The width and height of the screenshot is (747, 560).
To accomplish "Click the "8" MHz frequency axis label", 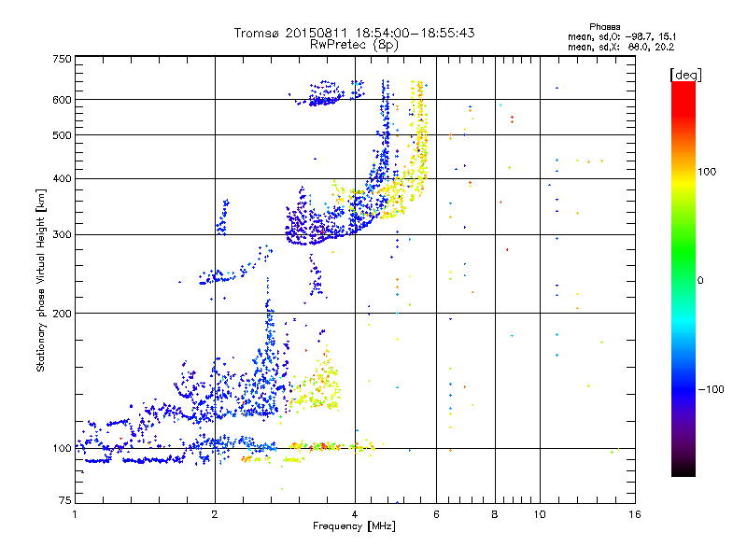I will pos(495,514).
